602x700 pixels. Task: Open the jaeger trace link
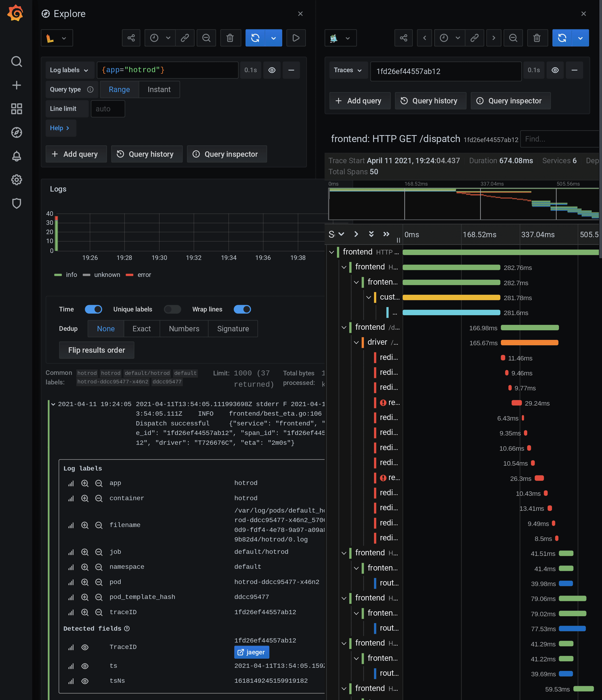252,652
